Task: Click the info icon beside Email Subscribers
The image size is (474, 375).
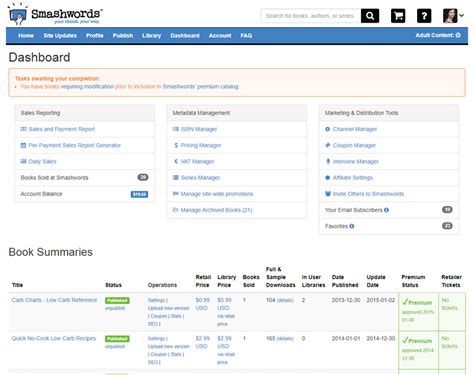Action: pos(386,210)
